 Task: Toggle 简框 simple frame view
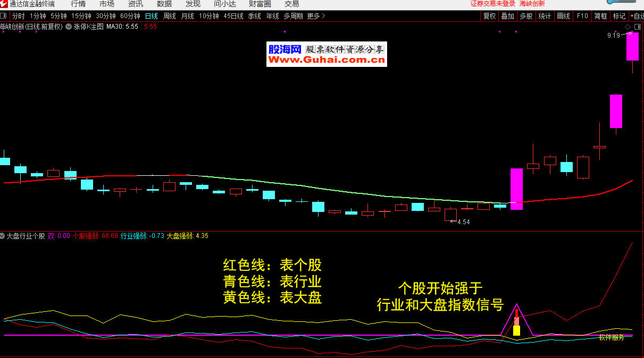point(600,16)
